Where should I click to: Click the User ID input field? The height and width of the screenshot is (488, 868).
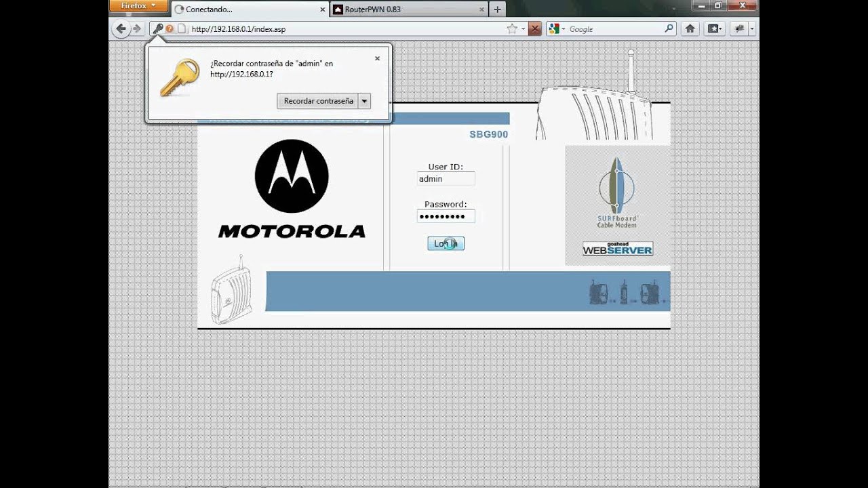point(446,179)
